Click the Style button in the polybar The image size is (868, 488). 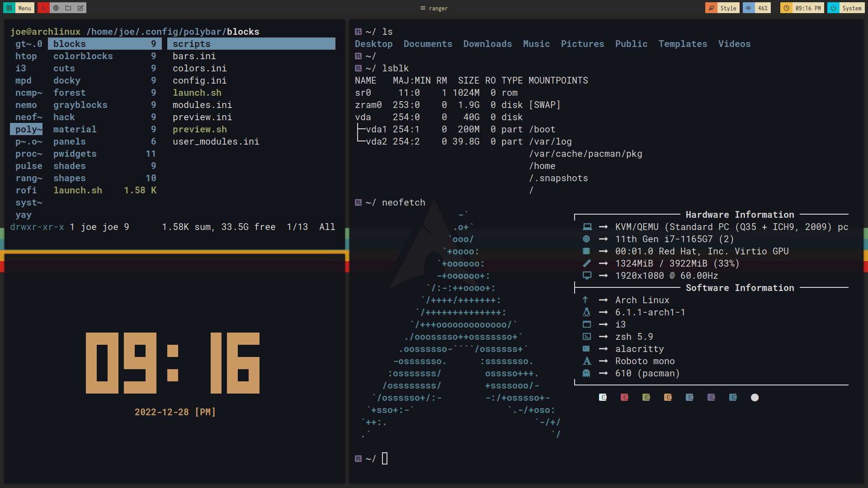(x=728, y=8)
